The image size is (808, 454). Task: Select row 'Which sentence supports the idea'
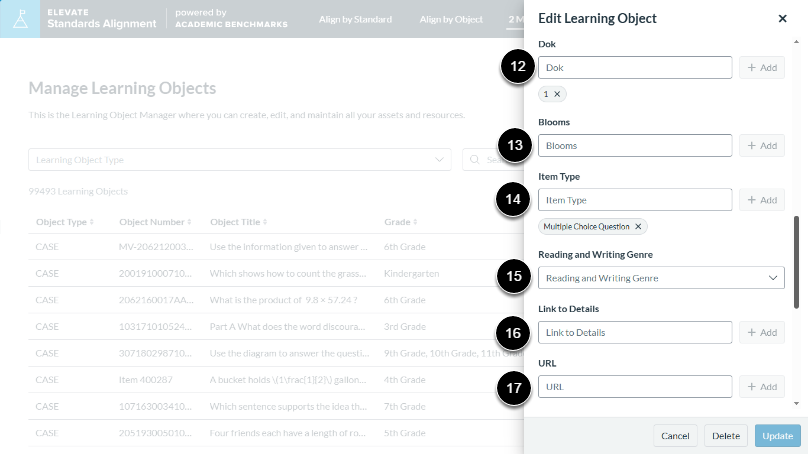[x=276, y=407]
